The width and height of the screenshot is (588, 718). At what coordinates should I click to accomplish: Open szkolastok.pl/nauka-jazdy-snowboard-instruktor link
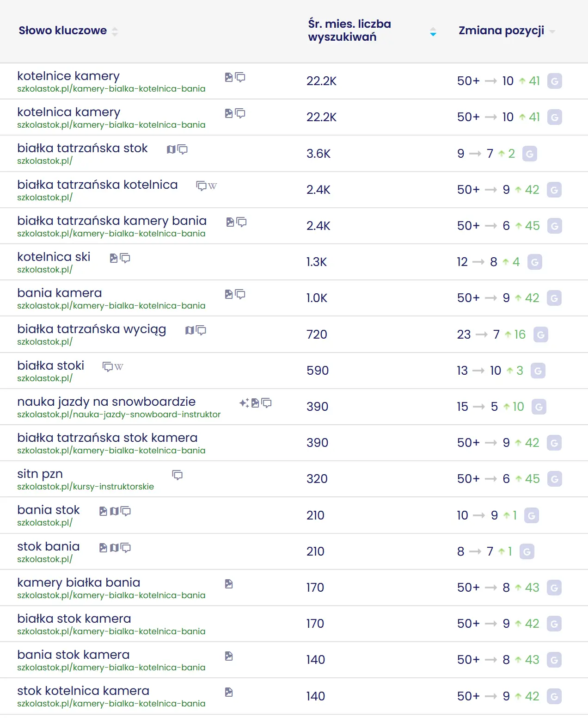click(x=119, y=415)
